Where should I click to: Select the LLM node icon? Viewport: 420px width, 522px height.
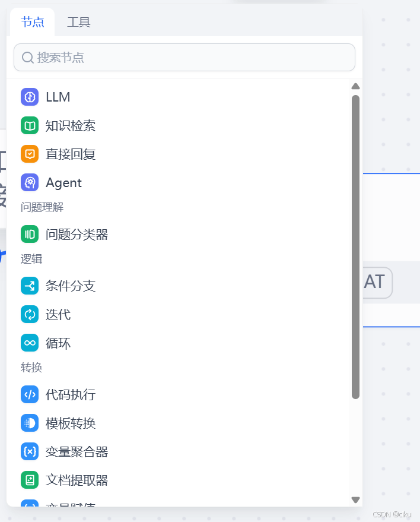30,97
